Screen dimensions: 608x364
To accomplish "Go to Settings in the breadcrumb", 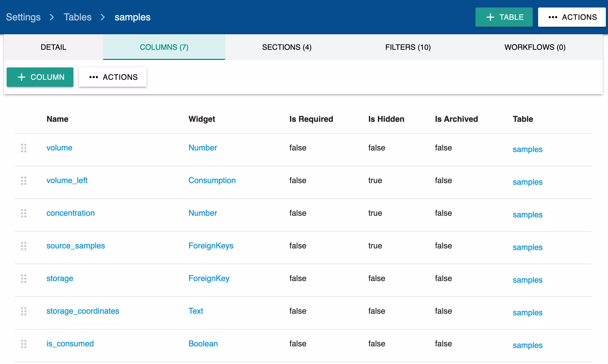I will pyautogui.click(x=23, y=17).
